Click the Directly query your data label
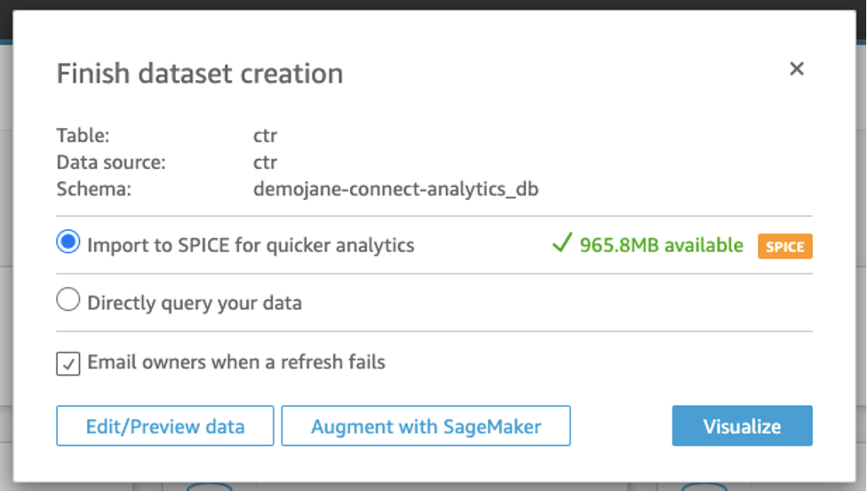The image size is (868, 492). 195,303
